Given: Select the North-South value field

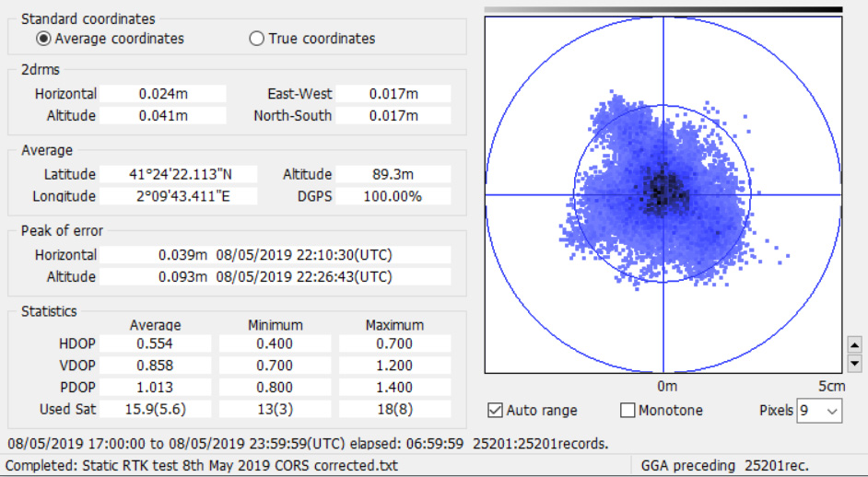Looking at the screenshot, I should tap(393, 116).
